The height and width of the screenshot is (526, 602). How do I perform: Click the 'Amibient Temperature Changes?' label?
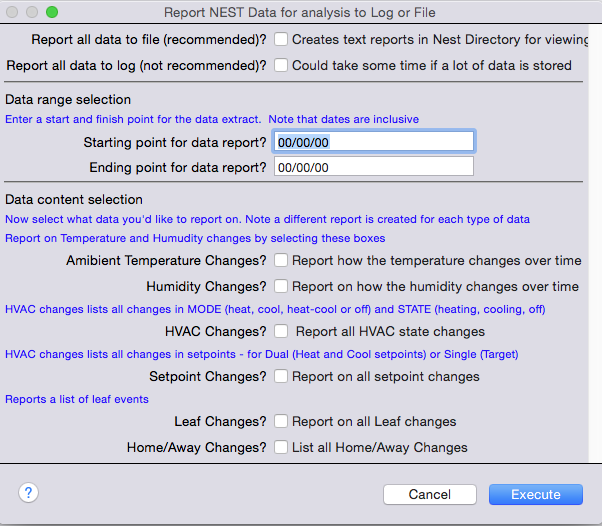pyautogui.click(x=166, y=261)
